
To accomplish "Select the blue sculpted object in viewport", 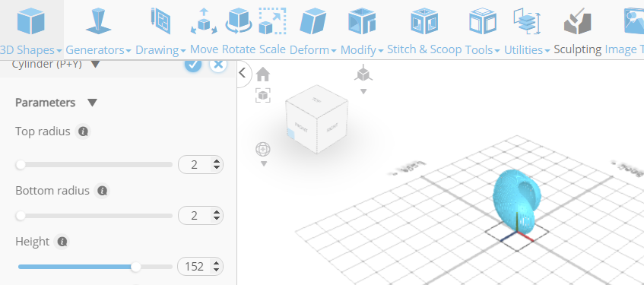I will 517,201.
